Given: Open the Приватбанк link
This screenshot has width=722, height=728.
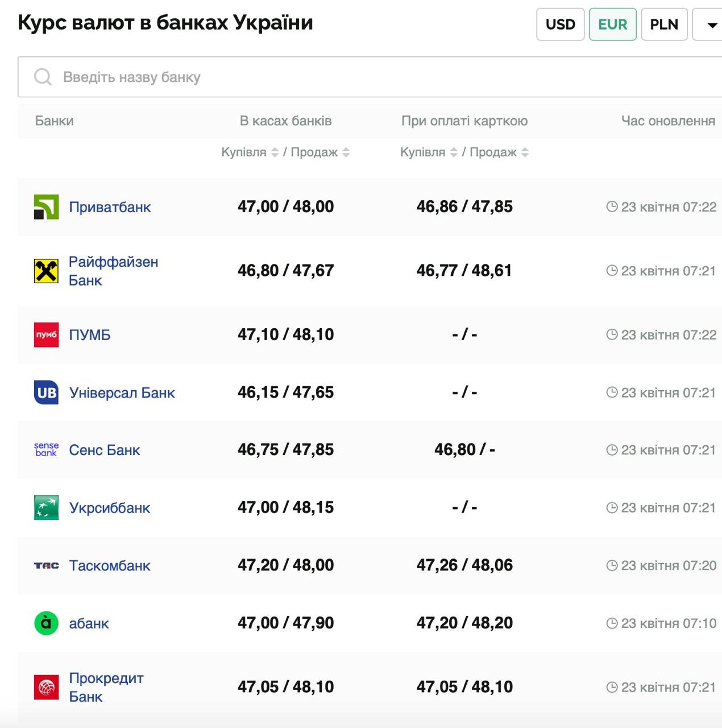Looking at the screenshot, I should point(110,207).
